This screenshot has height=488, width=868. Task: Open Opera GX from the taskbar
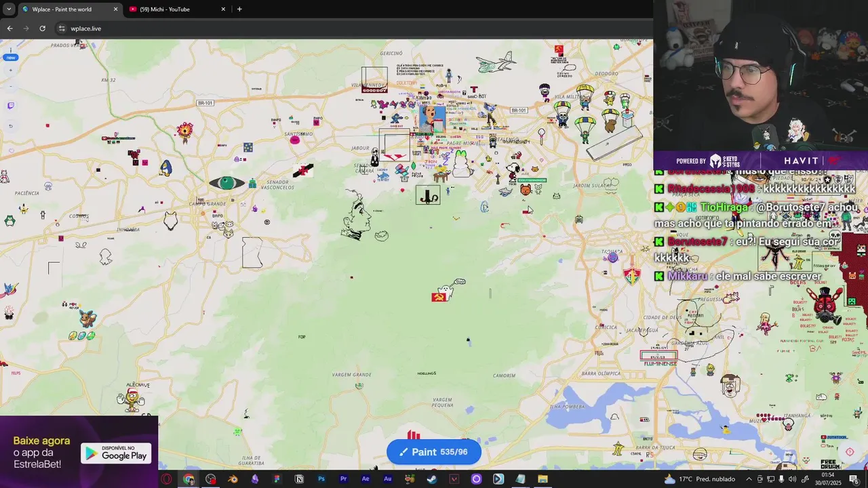click(x=166, y=479)
